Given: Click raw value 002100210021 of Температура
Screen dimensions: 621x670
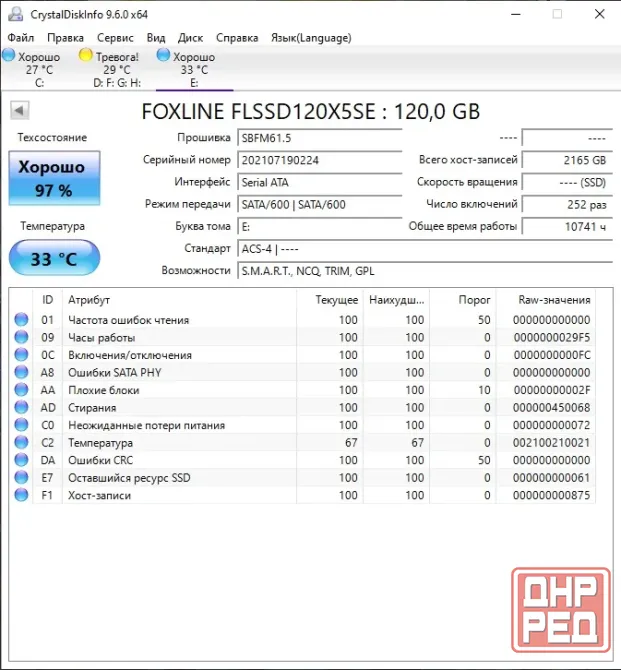Looking at the screenshot, I should (551, 442).
